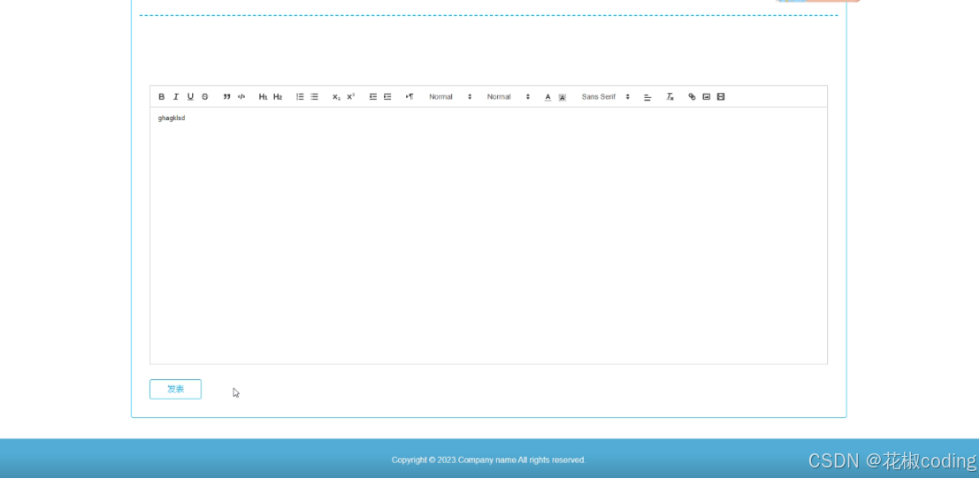The width and height of the screenshot is (980, 479).
Task: Toggle right-to-left text direction
Action: pos(410,97)
